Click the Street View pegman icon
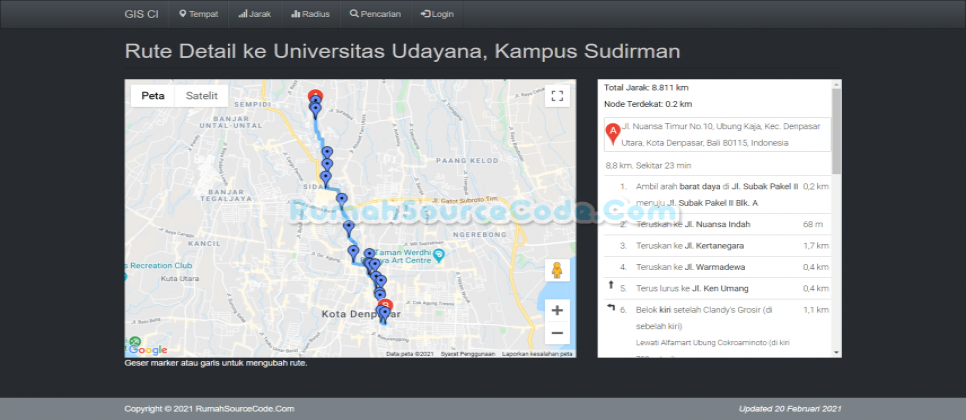This screenshot has width=966, height=420. [x=557, y=270]
